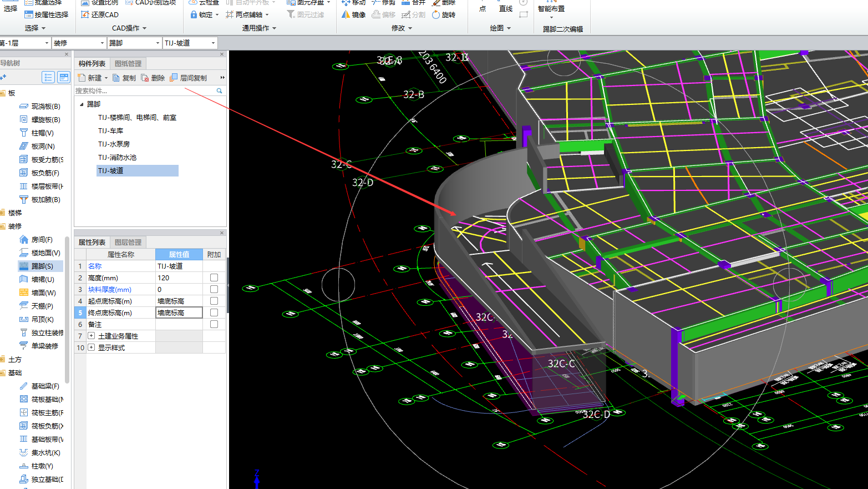The height and width of the screenshot is (489, 868).
Task: Open the CAD操作 group menu
Action: point(129,28)
